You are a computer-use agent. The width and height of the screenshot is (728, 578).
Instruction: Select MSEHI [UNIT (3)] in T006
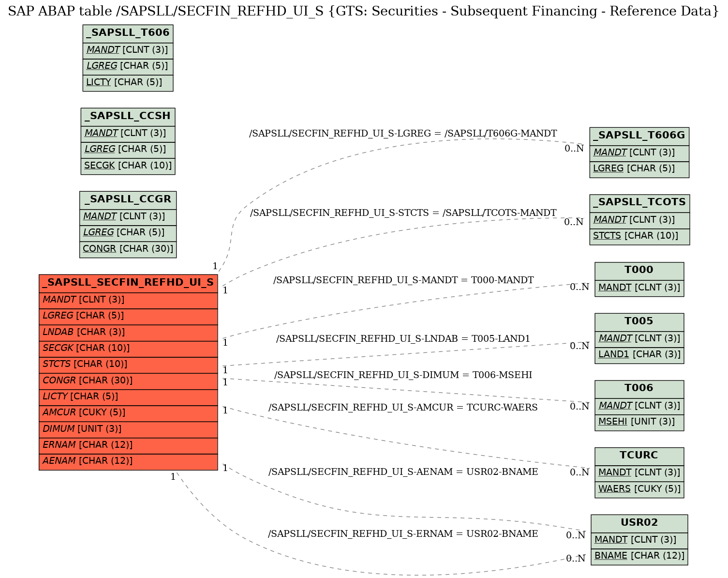[x=639, y=422]
